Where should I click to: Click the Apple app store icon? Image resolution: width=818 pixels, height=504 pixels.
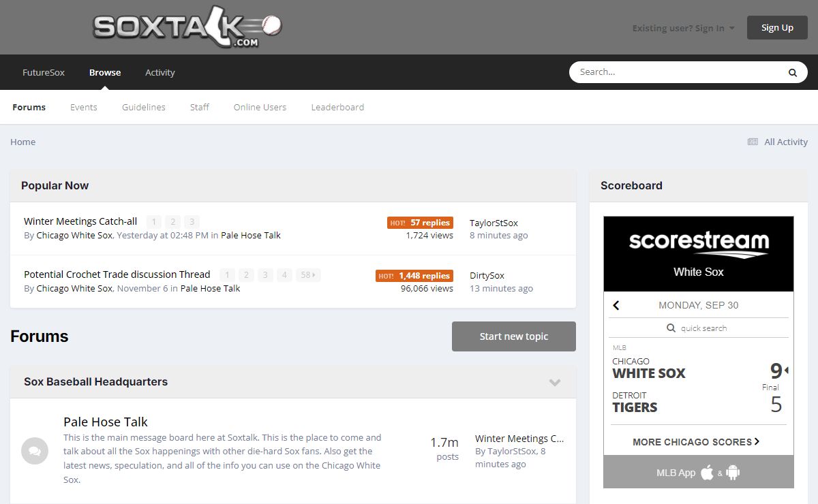(707, 472)
